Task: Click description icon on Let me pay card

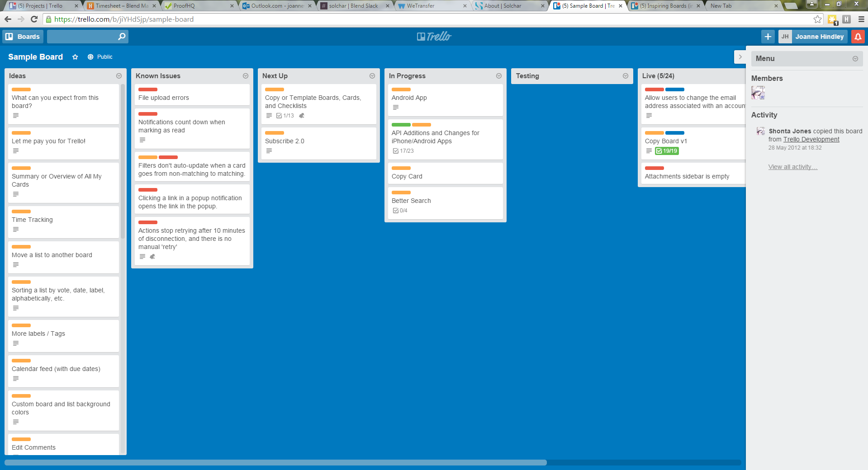Action: pyautogui.click(x=16, y=151)
